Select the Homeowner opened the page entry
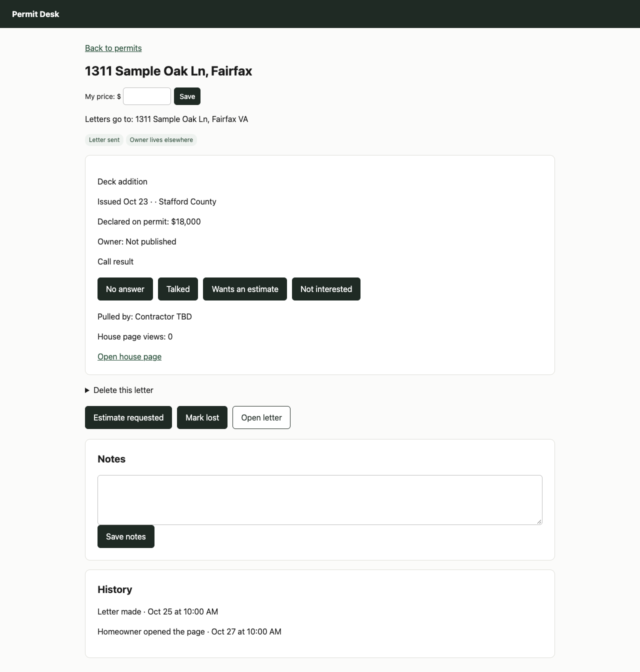Screen dimensions: 640x672 [x=189, y=631]
